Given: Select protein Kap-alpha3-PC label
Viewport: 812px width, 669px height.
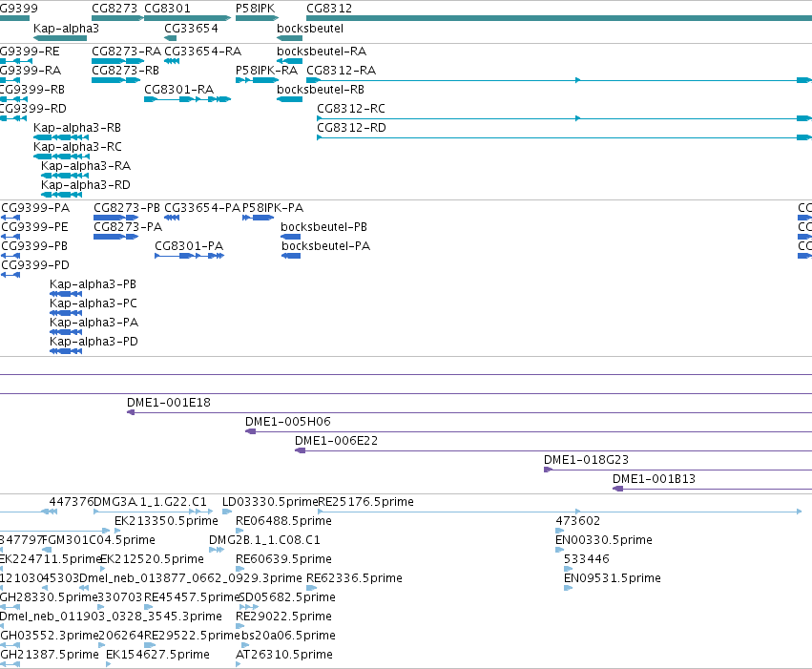Looking at the screenshot, I should coord(94,303).
